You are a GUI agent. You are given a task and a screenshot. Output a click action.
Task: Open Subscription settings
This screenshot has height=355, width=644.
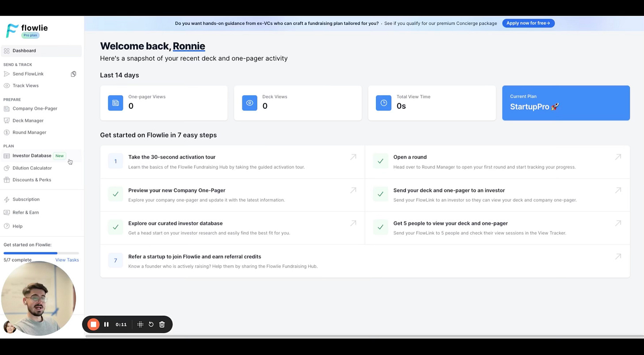pyautogui.click(x=26, y=199)
